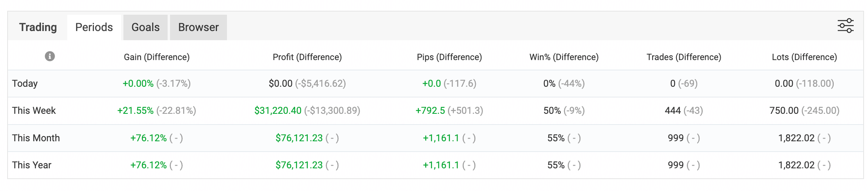This screenshot has height=191, width=868.
Task: Click the info icon in table header
Action: pyautogui.click(x=50, y=57)
